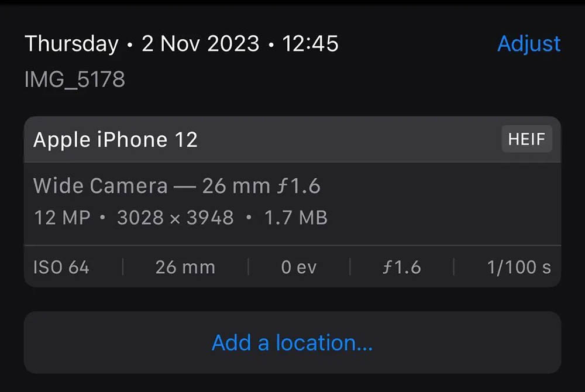Tap the IMG_5178 file name
The image size is (585, 392).
[75, 80]
